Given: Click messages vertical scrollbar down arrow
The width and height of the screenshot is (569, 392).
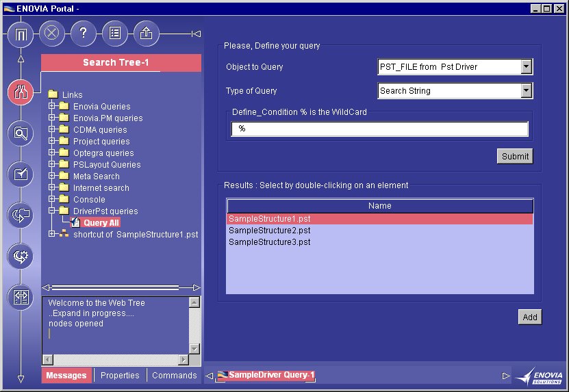Looking at the screenshot, I should [194, 349].
